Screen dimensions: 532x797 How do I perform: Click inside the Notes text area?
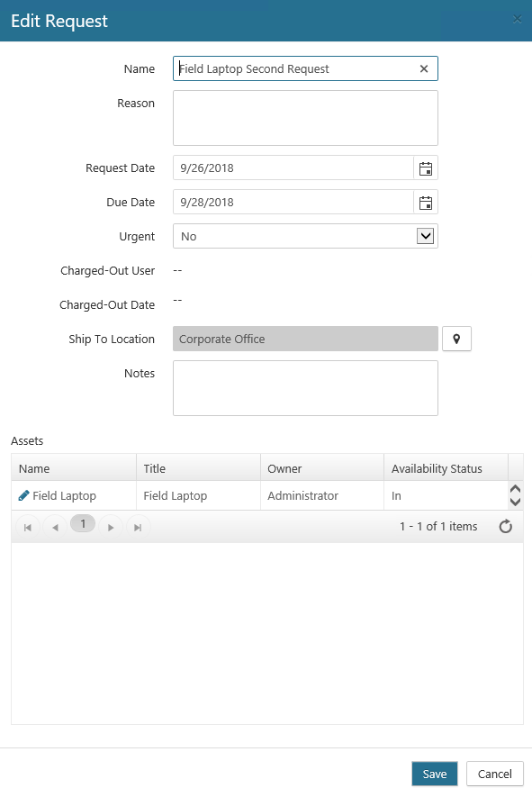304,387
